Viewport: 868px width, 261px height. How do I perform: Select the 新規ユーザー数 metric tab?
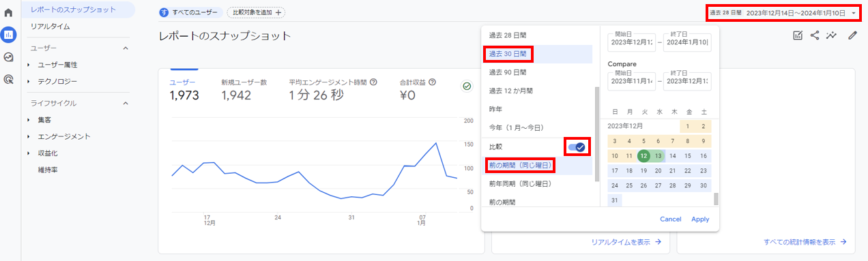[244, 89]
